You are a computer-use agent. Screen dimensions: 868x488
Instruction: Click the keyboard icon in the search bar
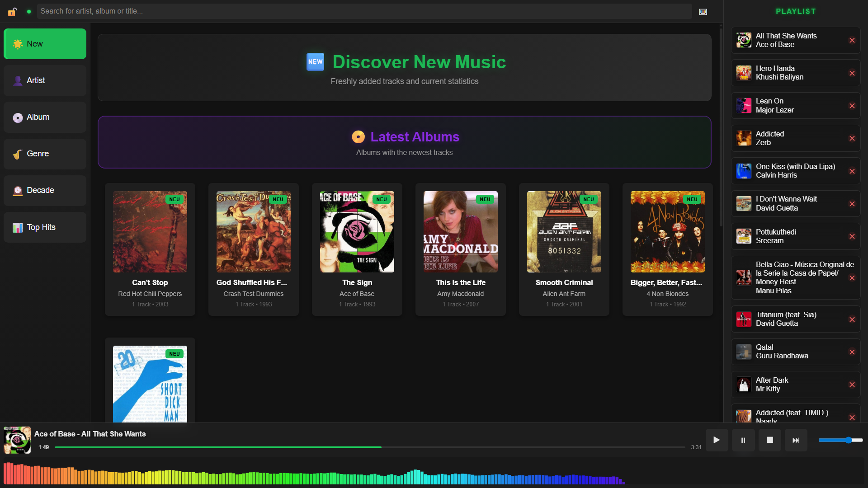703,11
